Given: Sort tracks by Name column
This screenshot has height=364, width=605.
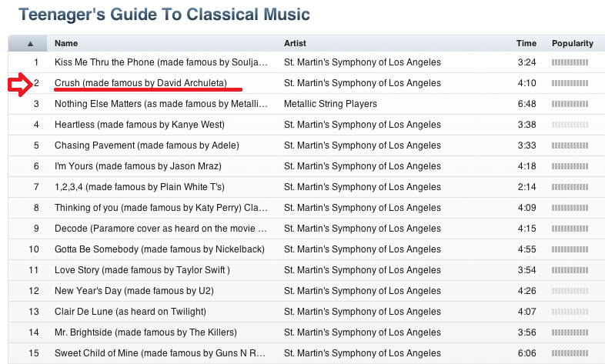Looking at the screenshot, I should point(66,44).
